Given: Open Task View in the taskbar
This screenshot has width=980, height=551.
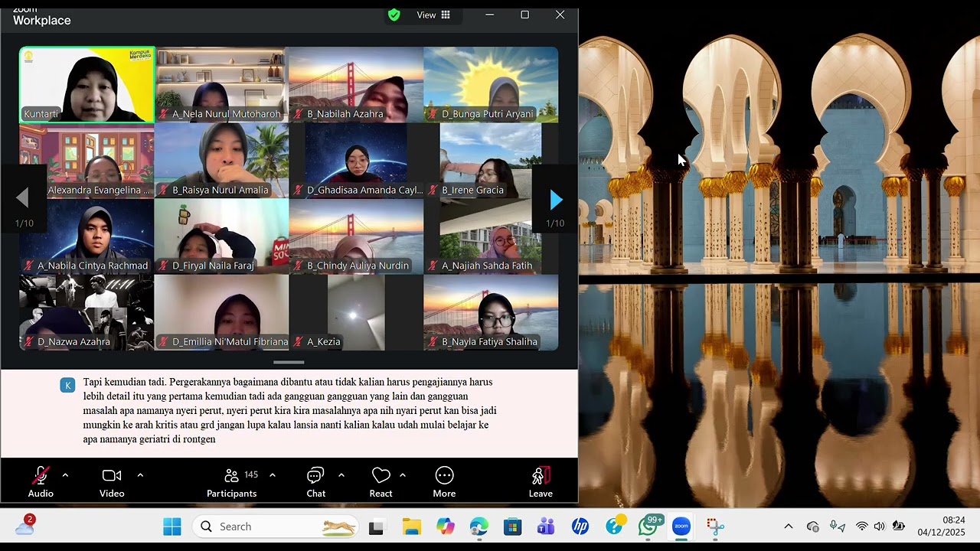Looking at the screenshot, I should point(376,527).
